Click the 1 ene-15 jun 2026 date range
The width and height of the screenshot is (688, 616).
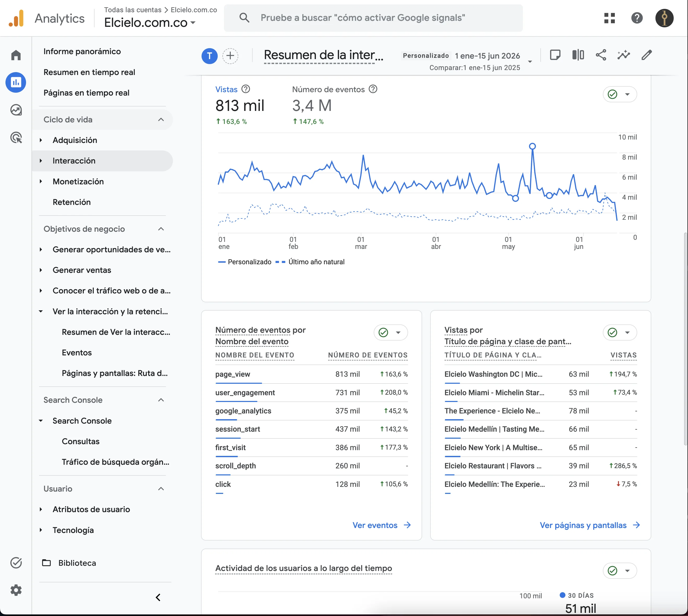[487, 56]
